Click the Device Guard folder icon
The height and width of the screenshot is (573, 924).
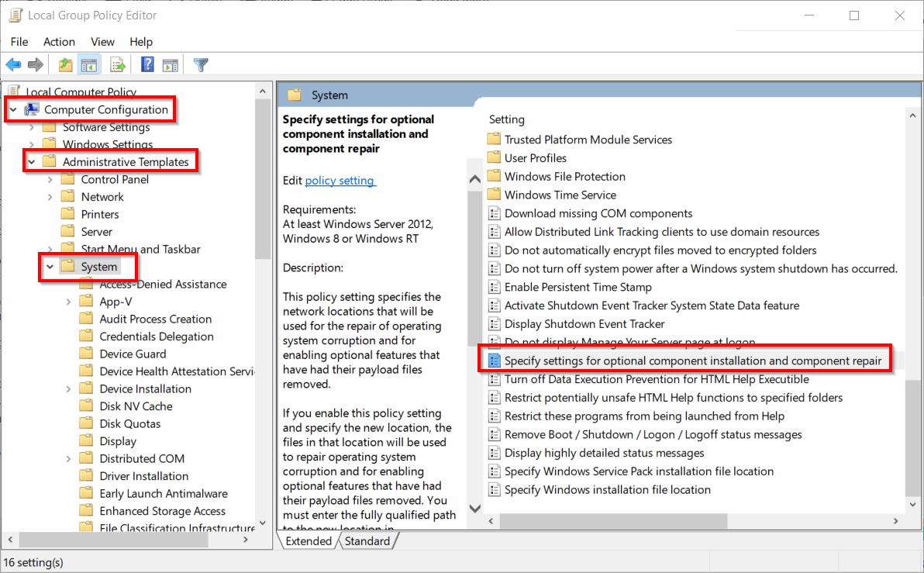tap(86, 354)
